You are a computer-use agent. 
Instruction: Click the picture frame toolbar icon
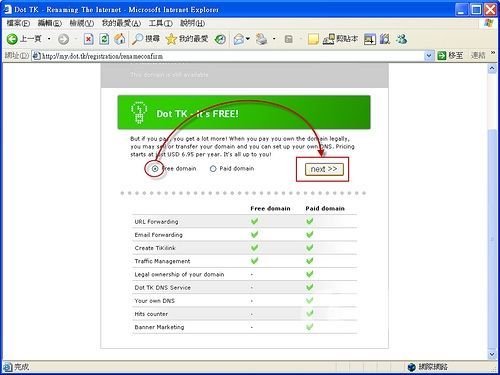coord(370,39)
